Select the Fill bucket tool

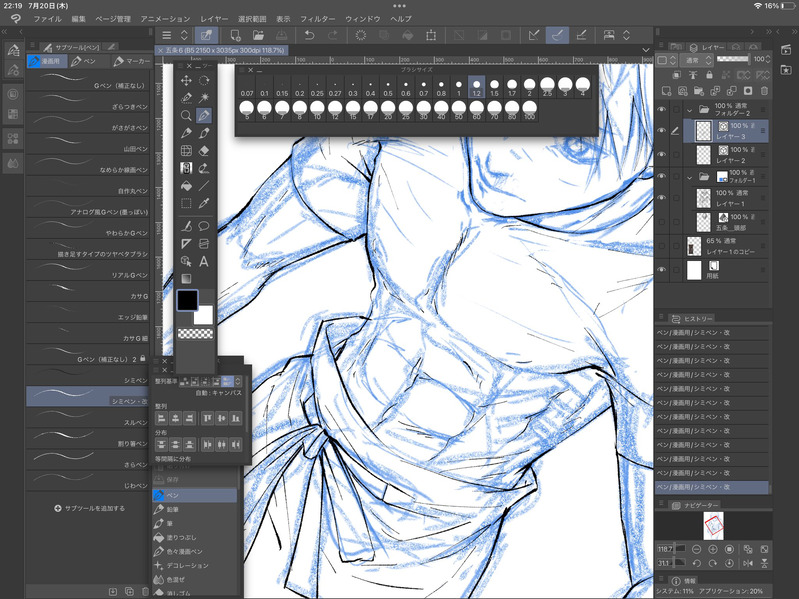point(186,186)
